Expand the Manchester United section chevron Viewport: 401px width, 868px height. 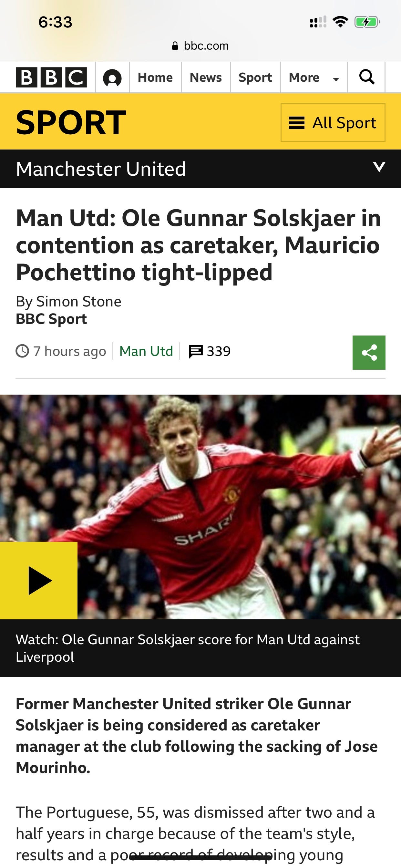tap(379, 167)
